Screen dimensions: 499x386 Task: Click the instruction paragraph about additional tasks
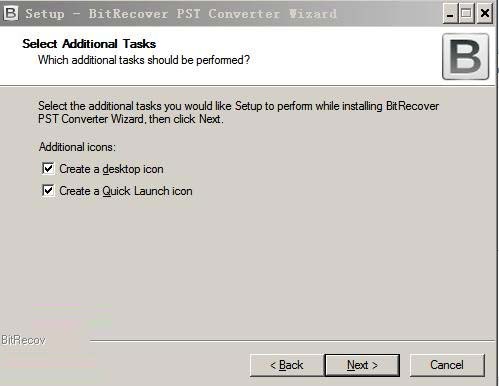pos(238,112)
